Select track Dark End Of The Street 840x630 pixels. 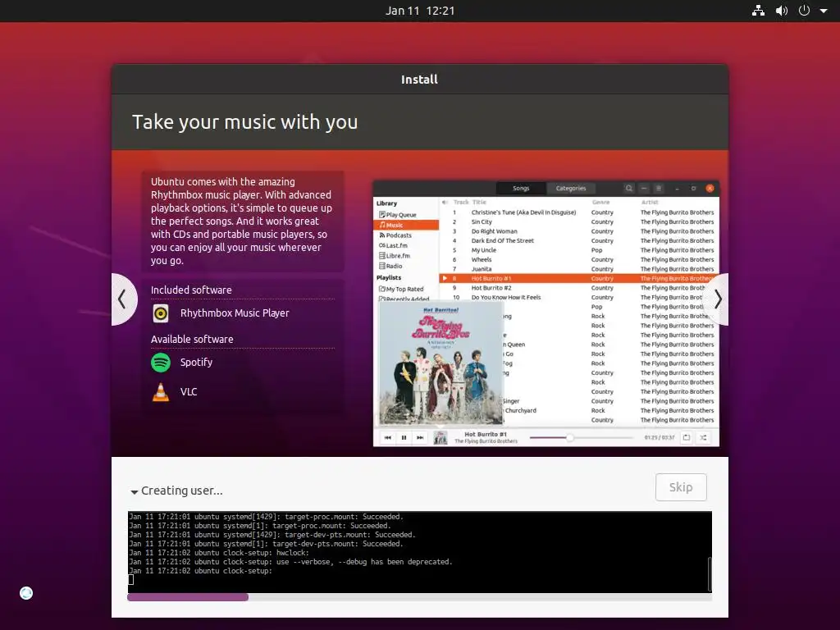click(x=503, y=240)
